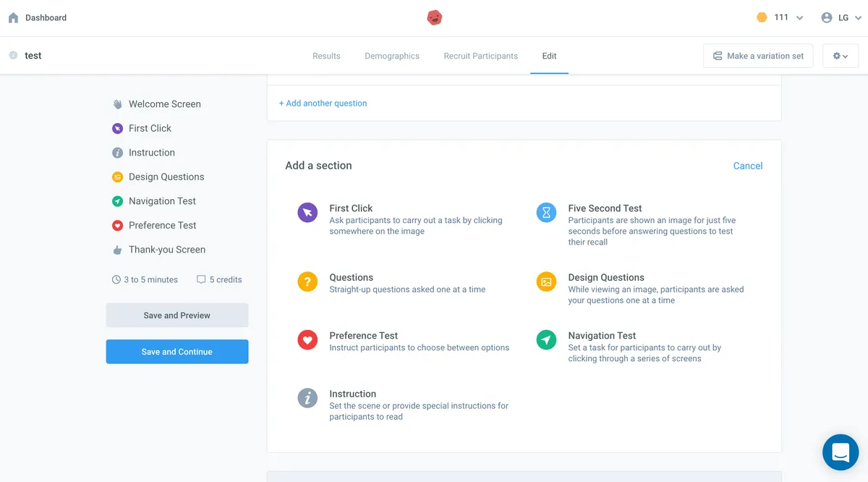Click the green Navigation Test arrow icon
This screenshot has width=868, height=482.
pyautogui.click(x=546, y=339)
